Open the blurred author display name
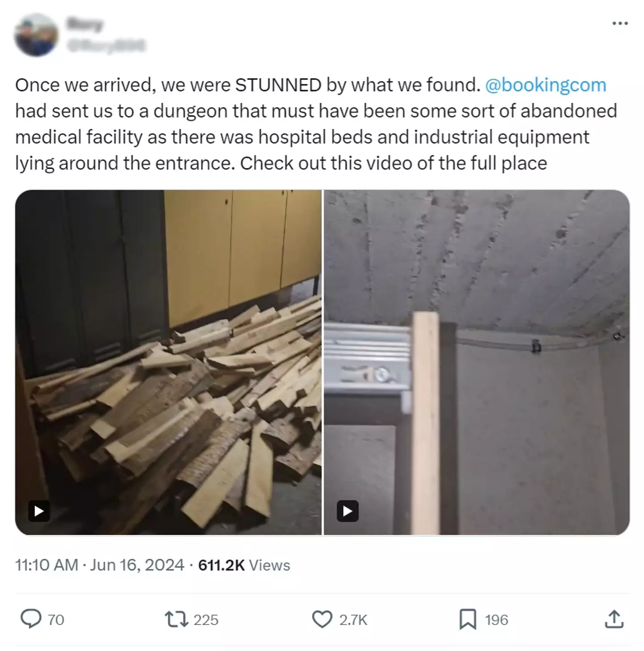The height and width of the screenshot is (651, 644). pos(85,25)
